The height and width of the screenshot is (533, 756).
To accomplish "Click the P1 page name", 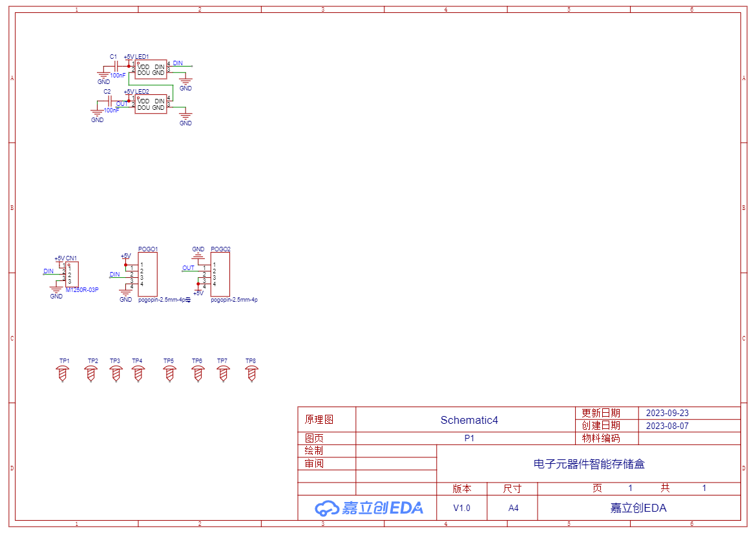I will pyautogui.click(x=469, y=439).
